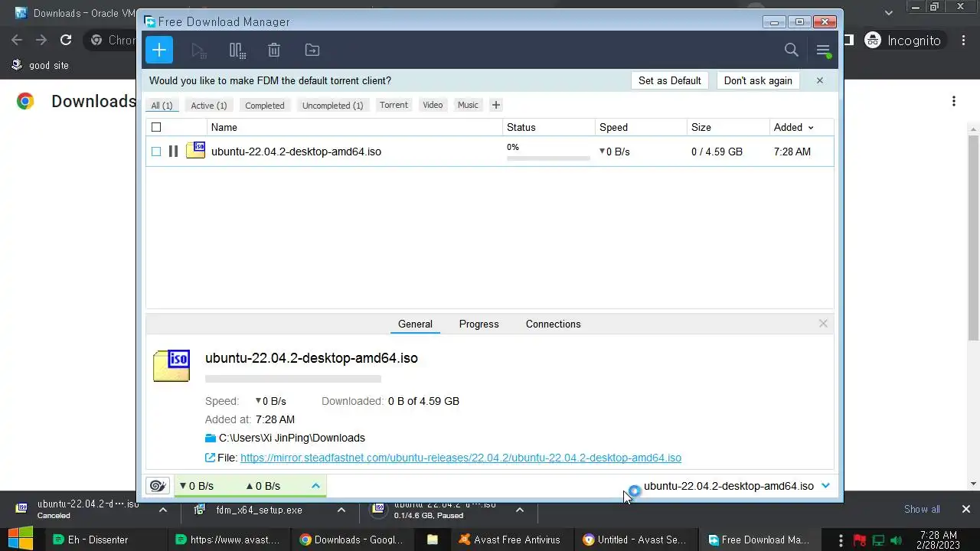The image size is (980, 551).
Task: Open the Downloads folder path icon
Action: pyautogui.click(x=211, y=439)
